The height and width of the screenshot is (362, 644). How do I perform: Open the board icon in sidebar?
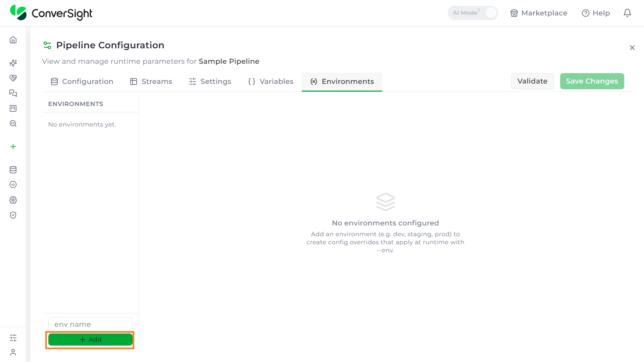pos(13,108)
